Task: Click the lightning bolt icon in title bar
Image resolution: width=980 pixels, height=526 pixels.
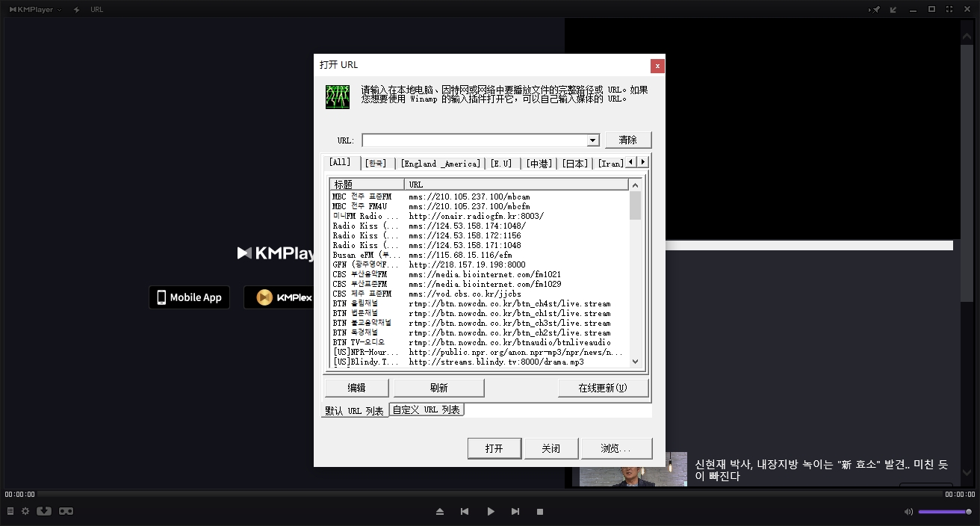Action: pos(76,10)
